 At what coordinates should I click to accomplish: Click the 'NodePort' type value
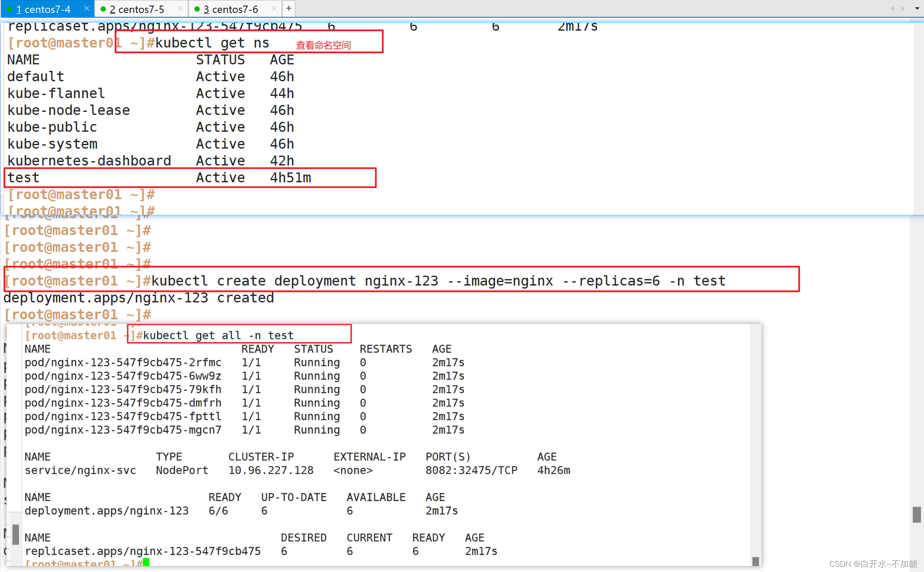coord(182,470)
